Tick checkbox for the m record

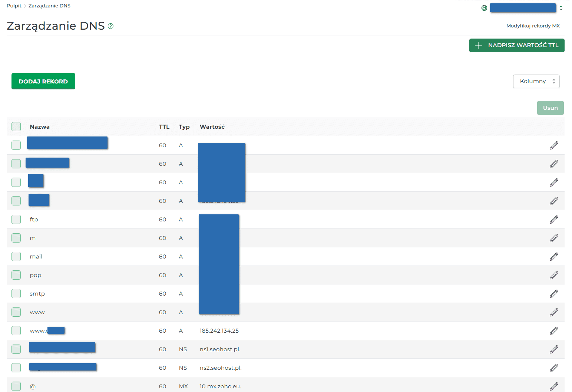pyautogui.click(x=16, y=238)
